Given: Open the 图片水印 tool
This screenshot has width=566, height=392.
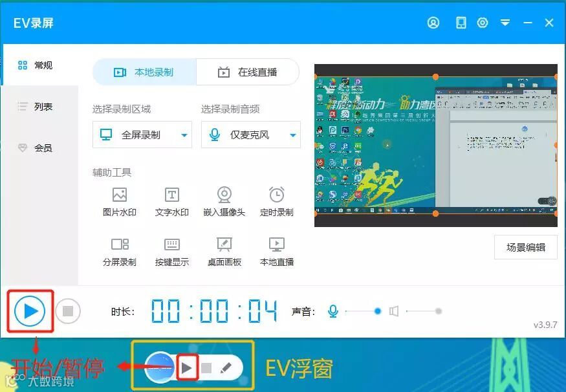Looking at the screenshot, I should coord(120,202).
